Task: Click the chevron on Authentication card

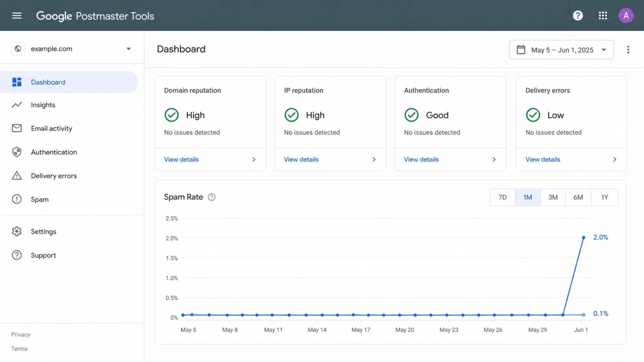Action: point(494,160)
